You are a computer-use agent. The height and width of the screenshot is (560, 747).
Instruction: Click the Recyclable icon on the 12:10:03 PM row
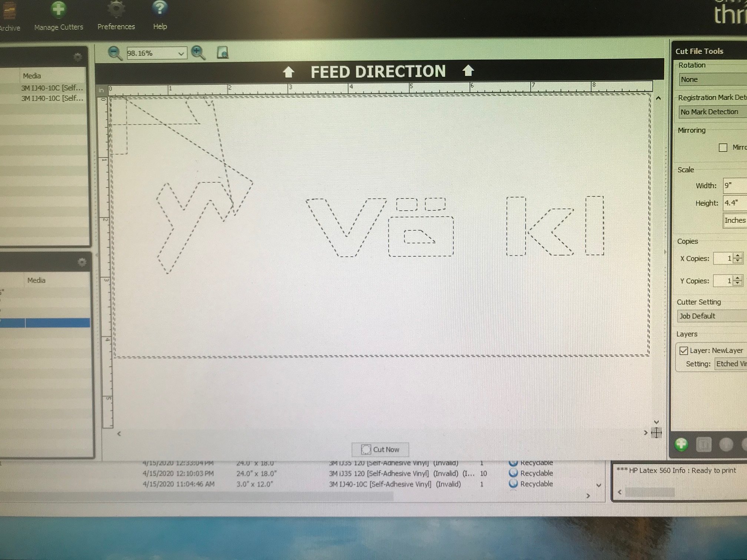coord(513,473)
